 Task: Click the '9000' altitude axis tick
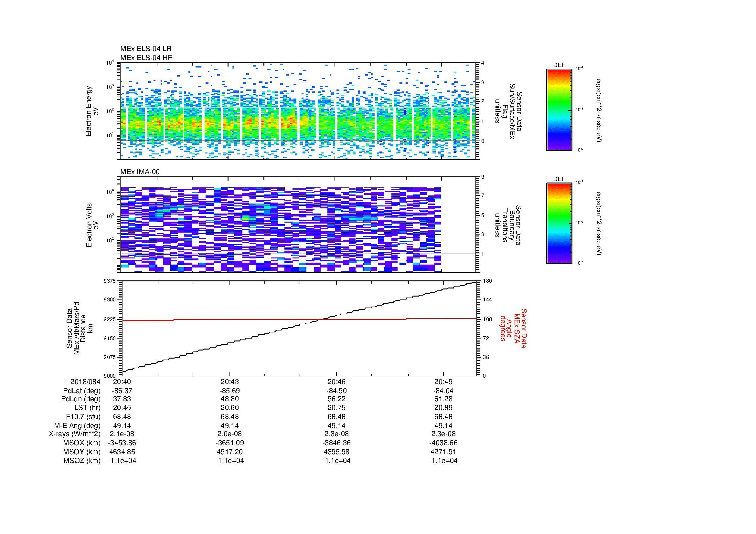(x=110, y=376)
